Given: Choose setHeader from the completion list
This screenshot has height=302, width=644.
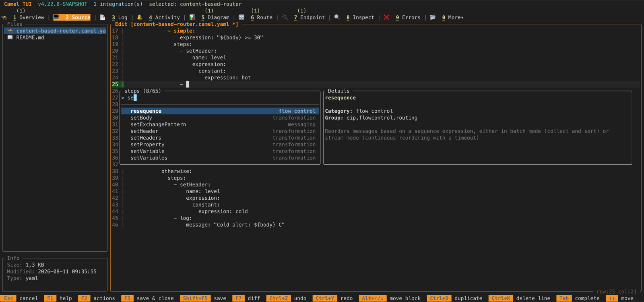Looking at the screenshot, I should (220, 131).
